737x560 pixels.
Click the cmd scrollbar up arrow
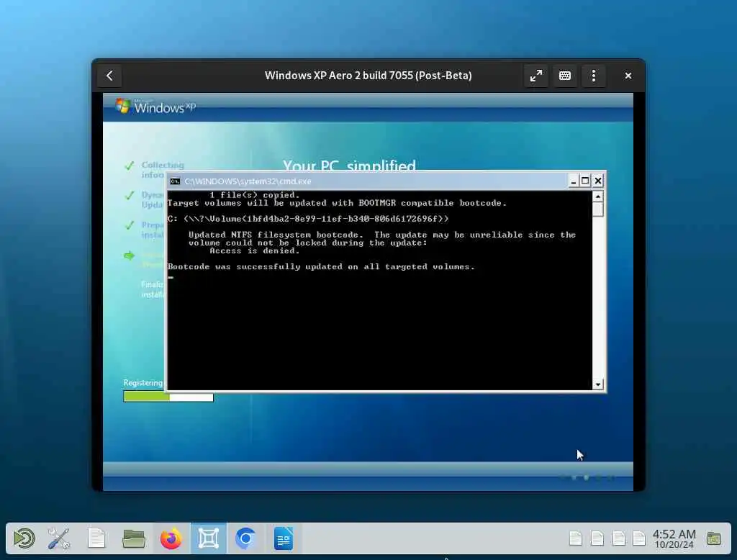pos(598,197)
